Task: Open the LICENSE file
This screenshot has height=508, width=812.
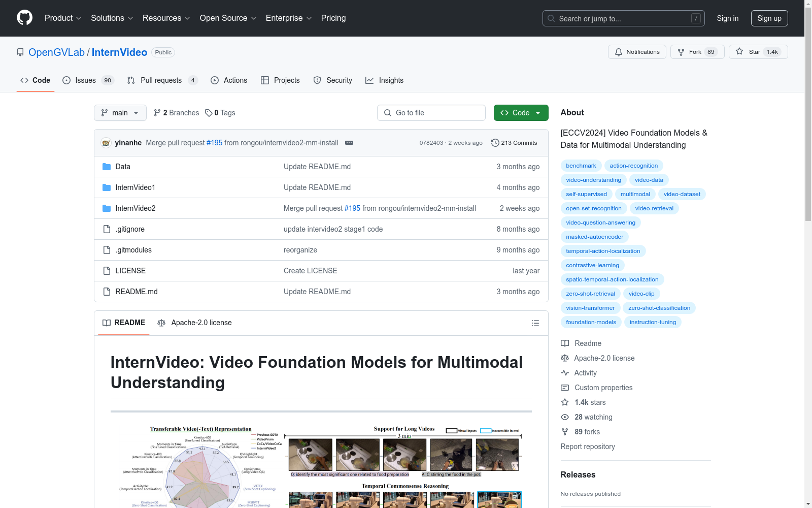Action: [130, 271]
